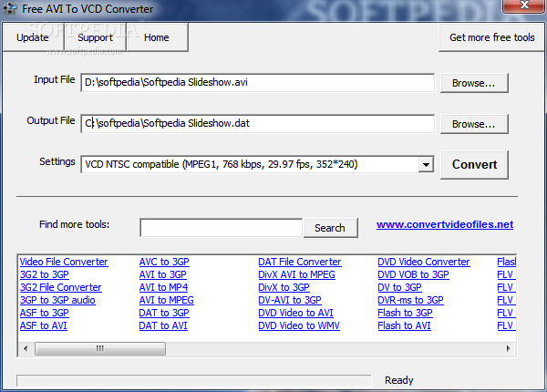The height and width of the screenshot is (392, 547).
Task: Click the horizontal scrollbar thumb
Action: point(100,349)
